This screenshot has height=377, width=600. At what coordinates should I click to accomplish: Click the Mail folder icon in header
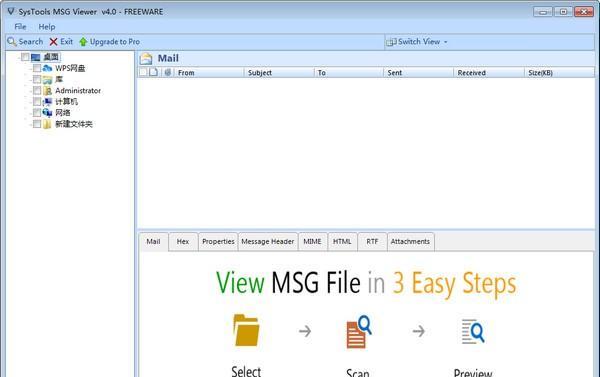point(146,59)
